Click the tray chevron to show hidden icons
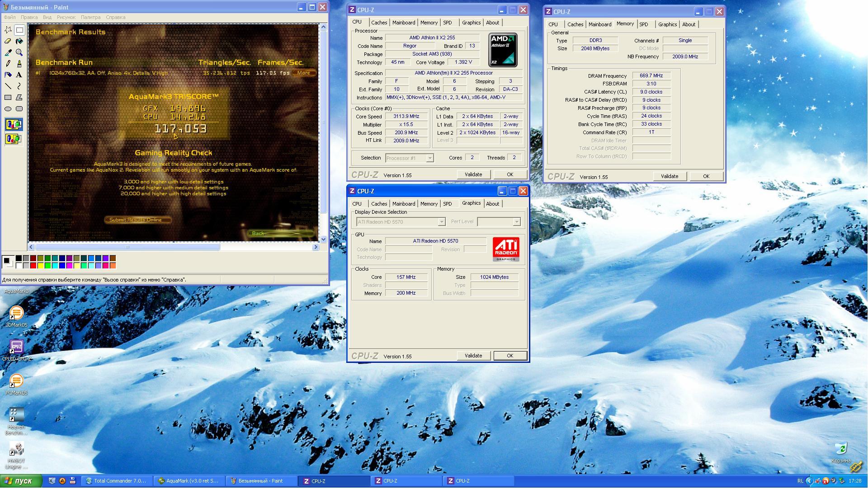 [x=809, y=481]
